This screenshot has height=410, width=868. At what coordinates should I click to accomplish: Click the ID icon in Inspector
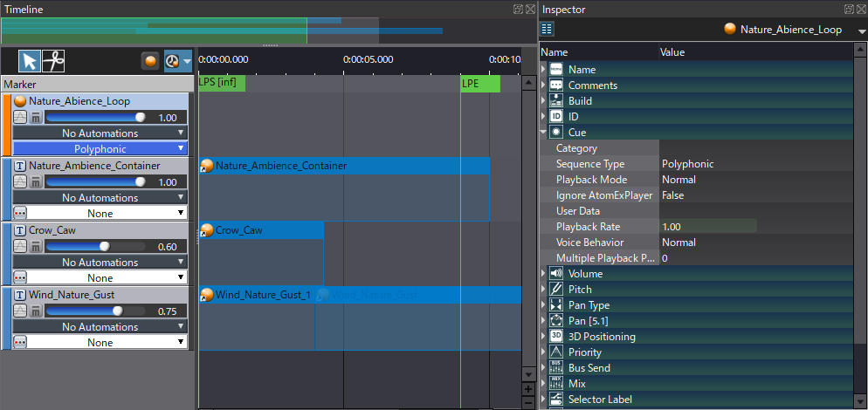coord(556,117)
